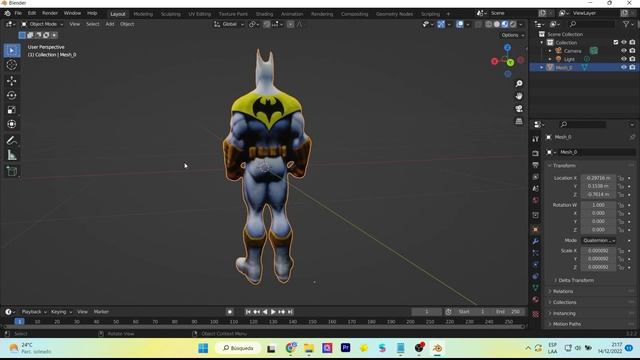Viewport: 640px width, 360px height.
Task: Play animation forward
Action: tap(273, 312)
